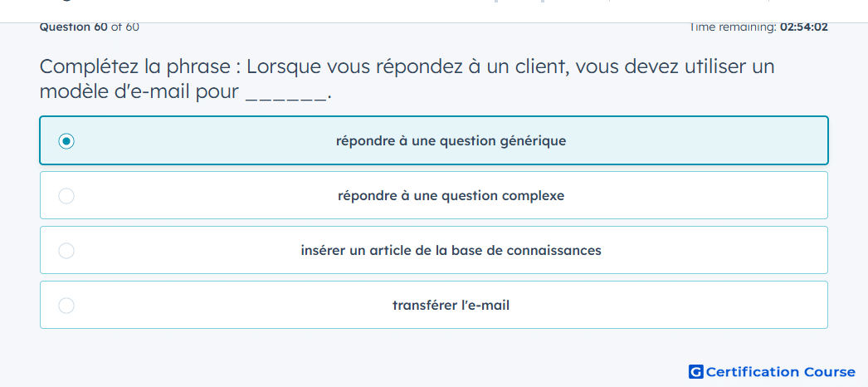Pick radio for "insérer un article de la base de connaissances"

66,251
